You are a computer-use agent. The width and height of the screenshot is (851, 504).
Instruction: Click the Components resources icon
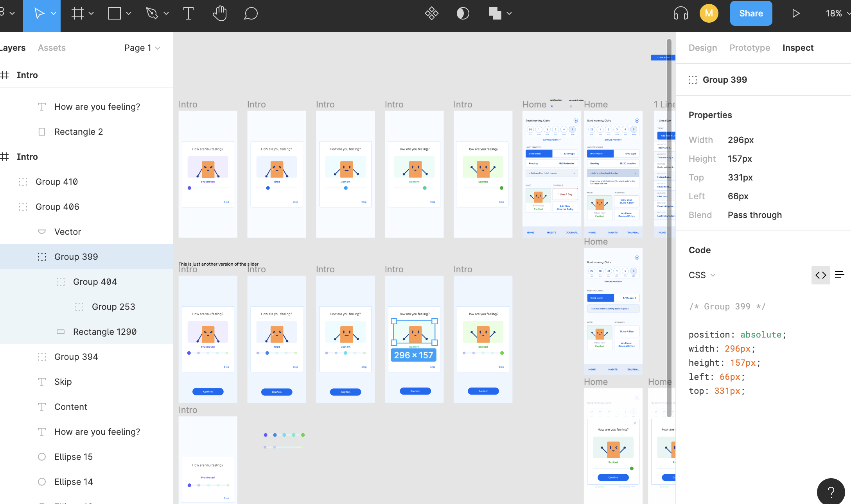tap(432, 14)
